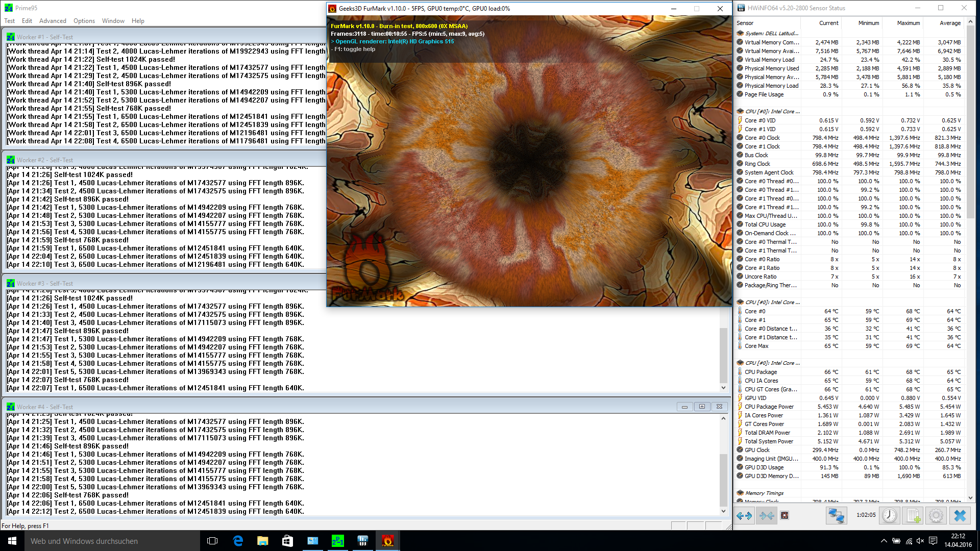Click HWiNFO sensor list scrollbar up arrow
980x551 pixels.
pos(970,22)
